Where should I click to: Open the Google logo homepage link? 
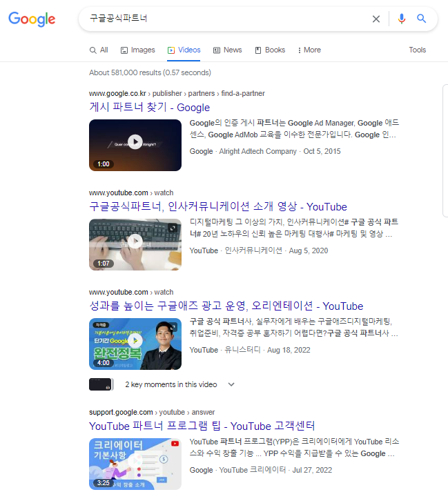pyautogui.click(x=32, y=19)
